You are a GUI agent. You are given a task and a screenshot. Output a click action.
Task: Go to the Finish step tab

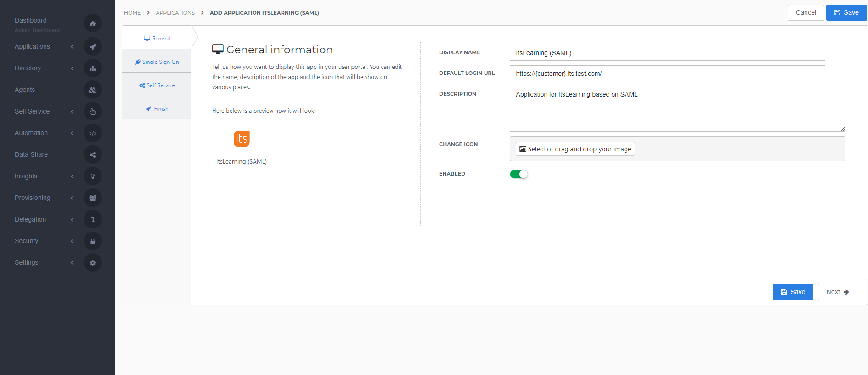(x=157, y=109)
